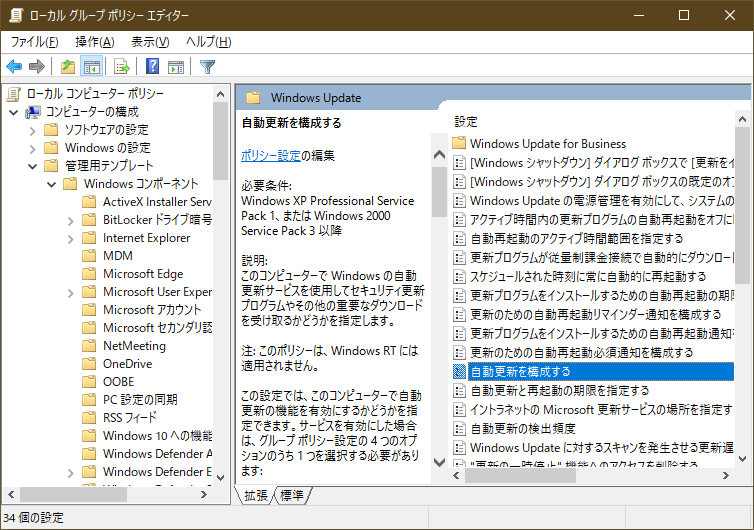The width and height of the screenshot is (754, 530).
Task: Click the Export List toolbar icon
Action: 122,66
